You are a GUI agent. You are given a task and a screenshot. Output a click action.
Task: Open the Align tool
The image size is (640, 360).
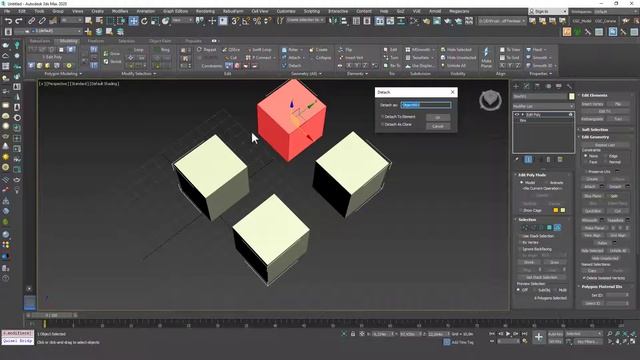coord(344,21)
